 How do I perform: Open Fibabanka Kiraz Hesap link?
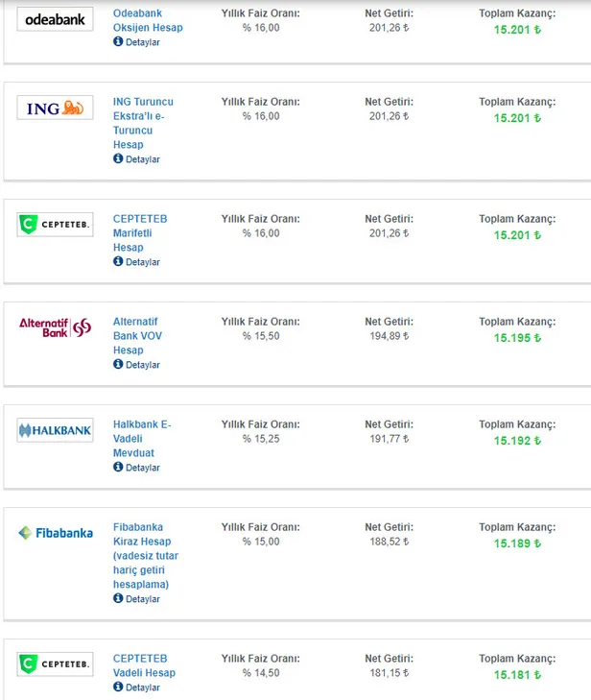pos(146,555)
